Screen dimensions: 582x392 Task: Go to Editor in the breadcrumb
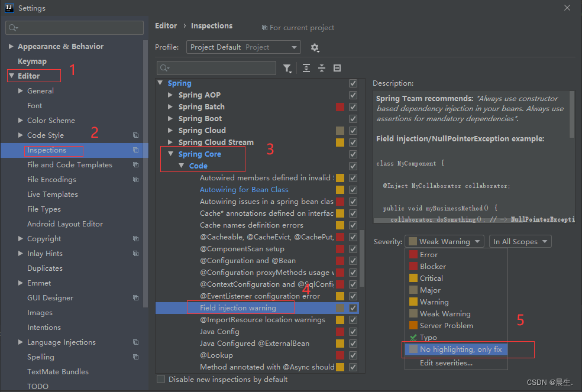(x=166, y=25)
